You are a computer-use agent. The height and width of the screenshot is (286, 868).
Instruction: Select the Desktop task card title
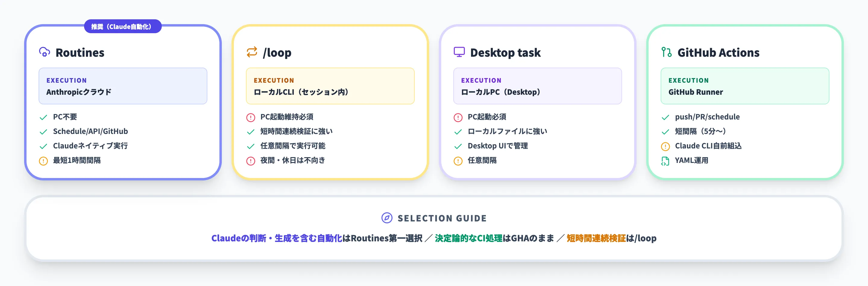505,52
